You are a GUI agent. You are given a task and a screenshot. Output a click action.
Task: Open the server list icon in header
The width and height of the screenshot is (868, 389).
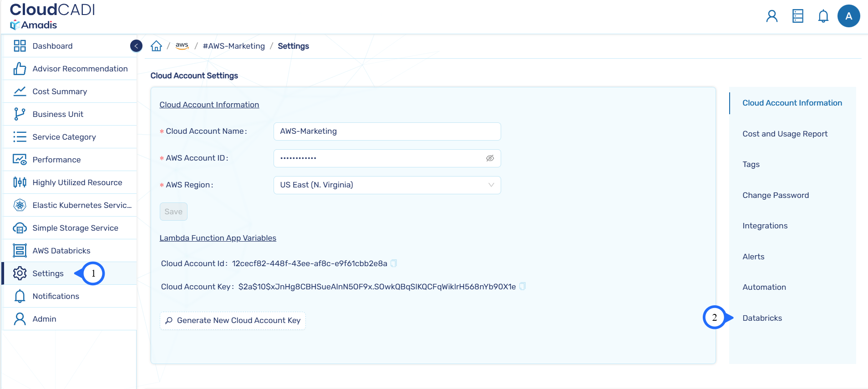[x=798, y=16]
